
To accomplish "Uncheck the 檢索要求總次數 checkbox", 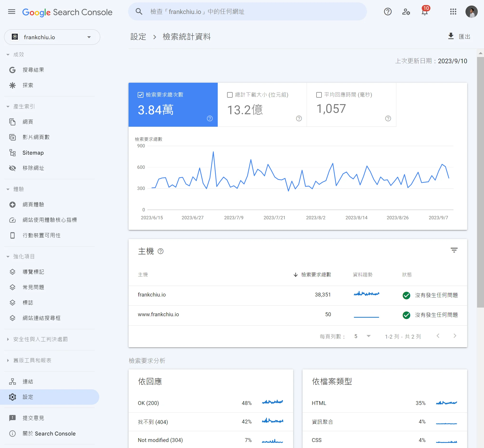I will tap(141, 95).
